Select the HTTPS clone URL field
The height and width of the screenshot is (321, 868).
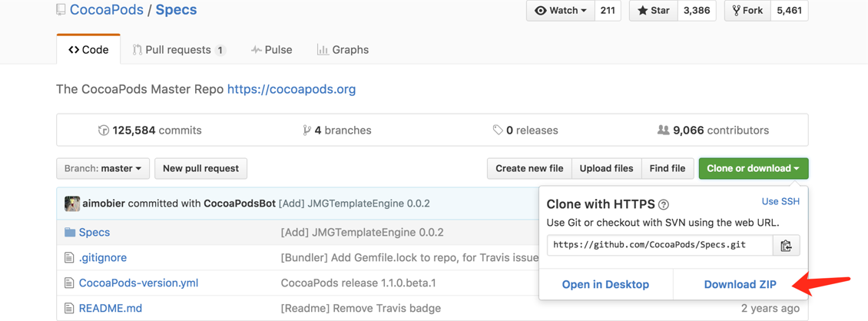[x=659, y=245]
